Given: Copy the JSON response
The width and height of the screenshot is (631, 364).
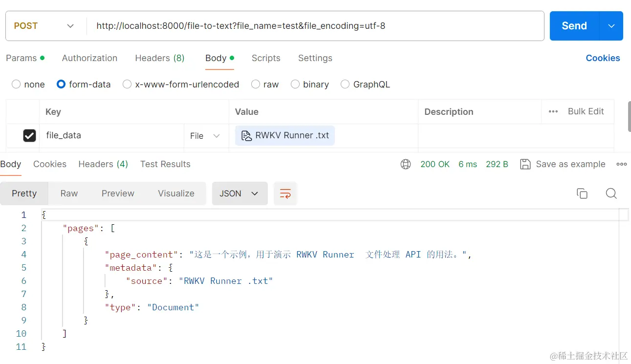Looking at the screenshot, I should tap(582, 193).
